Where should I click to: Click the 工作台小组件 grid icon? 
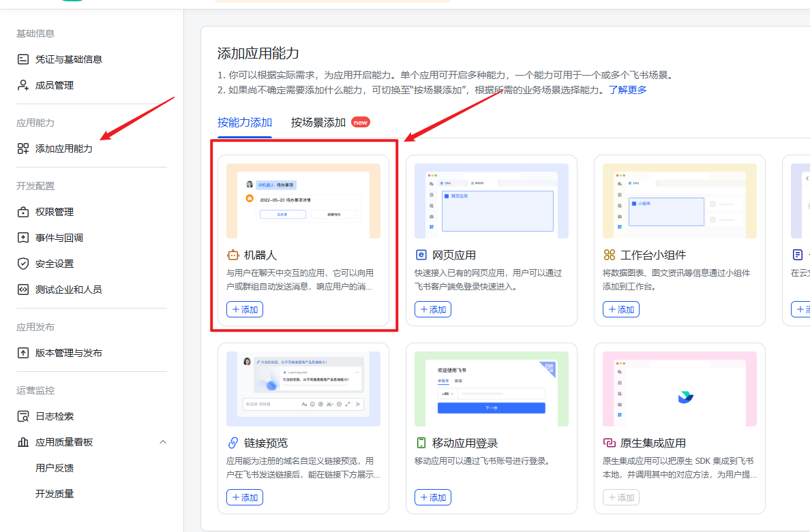(x=610, y=255)
